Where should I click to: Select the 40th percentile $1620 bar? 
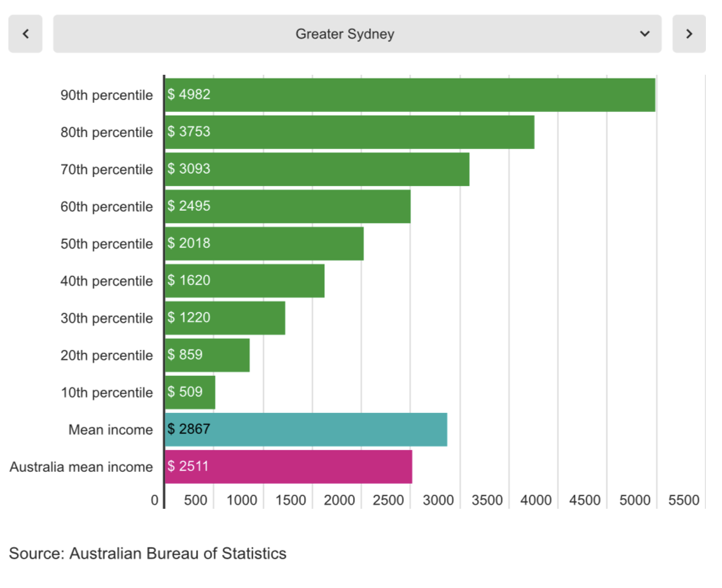point(244,281)
